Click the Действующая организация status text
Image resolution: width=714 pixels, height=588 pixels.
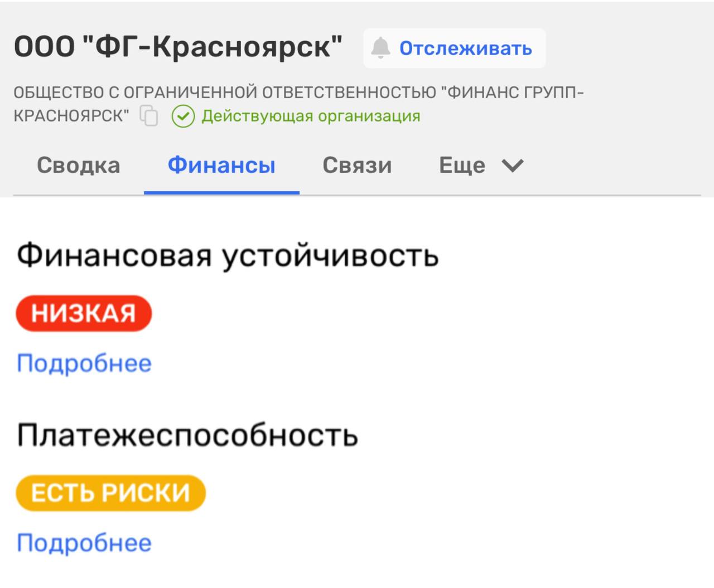point(311,116)
